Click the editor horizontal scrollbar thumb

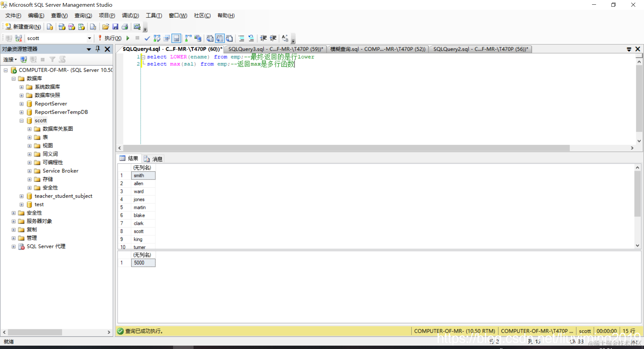click(346, 148)
